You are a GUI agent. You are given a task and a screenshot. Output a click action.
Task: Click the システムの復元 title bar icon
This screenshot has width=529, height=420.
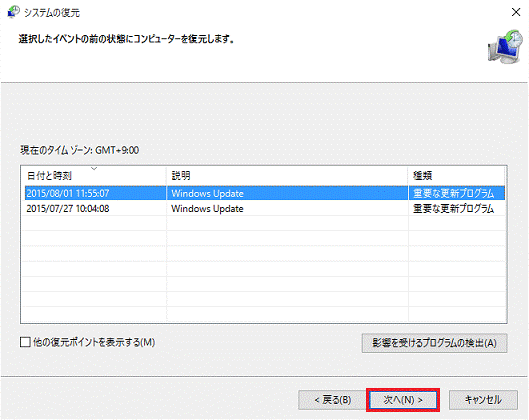pyautogui.click(x=13, y=12)
